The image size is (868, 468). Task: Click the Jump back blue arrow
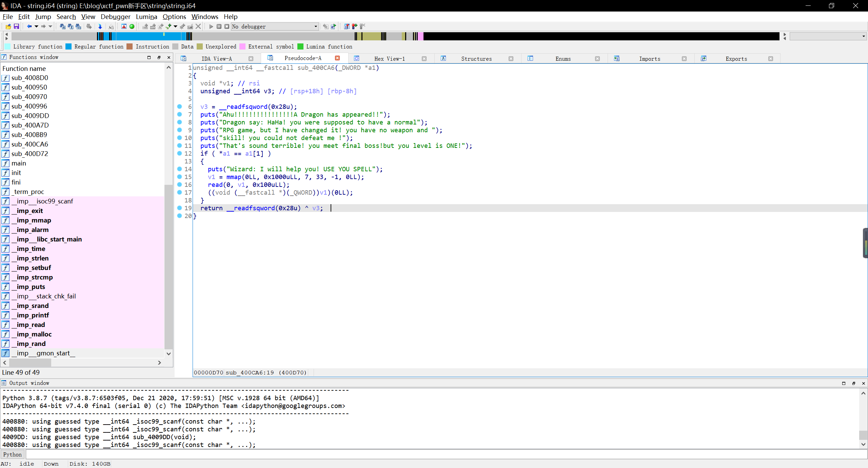pos(29,26)
